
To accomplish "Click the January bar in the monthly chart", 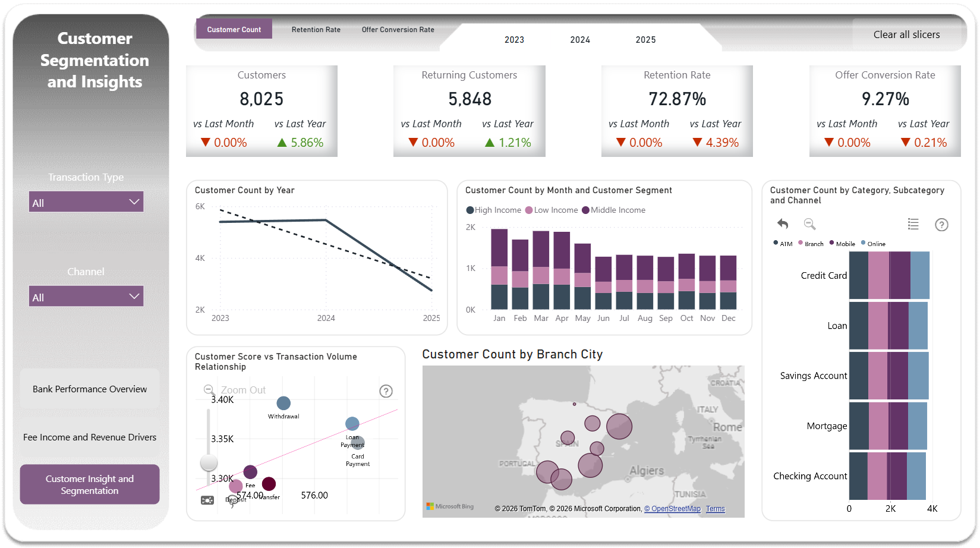I will 499,269.
